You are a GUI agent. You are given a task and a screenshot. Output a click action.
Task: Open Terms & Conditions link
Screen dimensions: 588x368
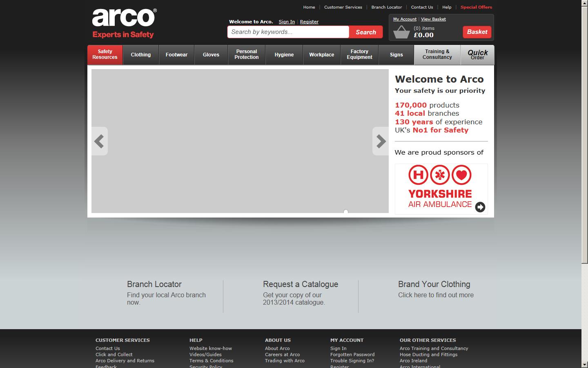click(212, 361)
